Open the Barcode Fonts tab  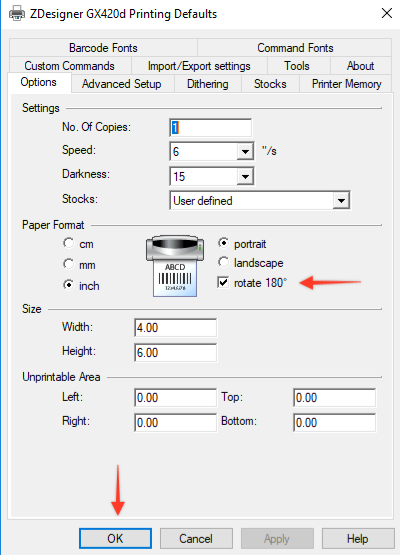click(x=103, y=48)
